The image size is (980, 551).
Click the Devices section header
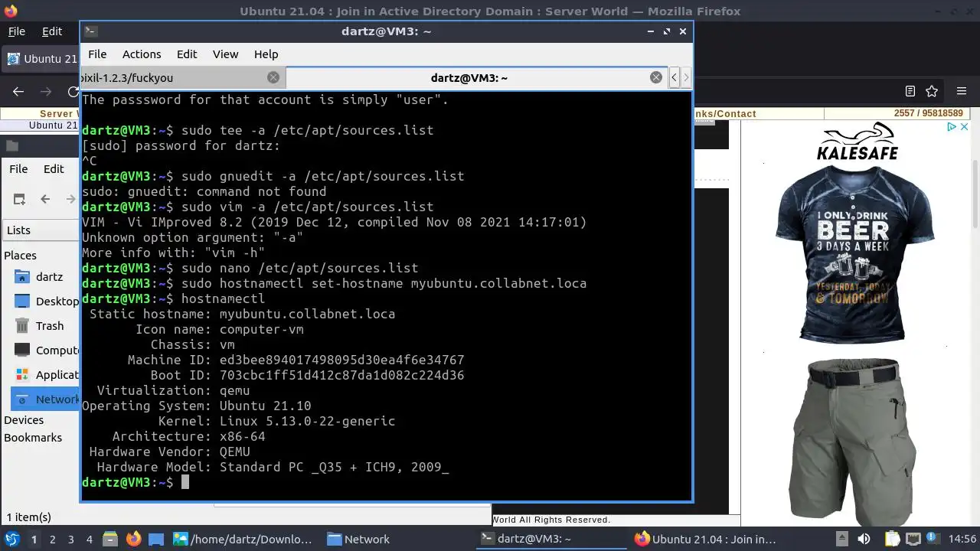[24, 420]
